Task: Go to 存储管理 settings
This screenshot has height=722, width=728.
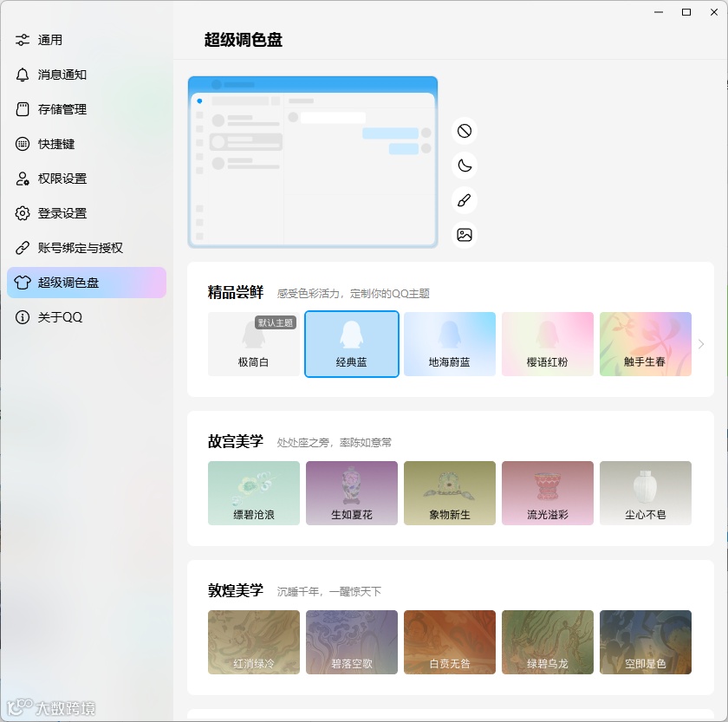Action: click(x=87, y=109)
